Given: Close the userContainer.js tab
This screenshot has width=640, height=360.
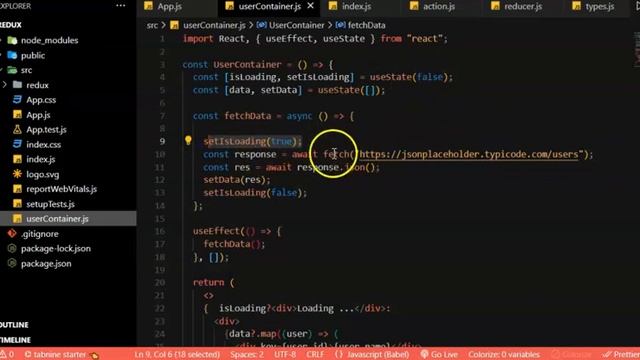Looking at the screenshot, I should coord(311,6).
